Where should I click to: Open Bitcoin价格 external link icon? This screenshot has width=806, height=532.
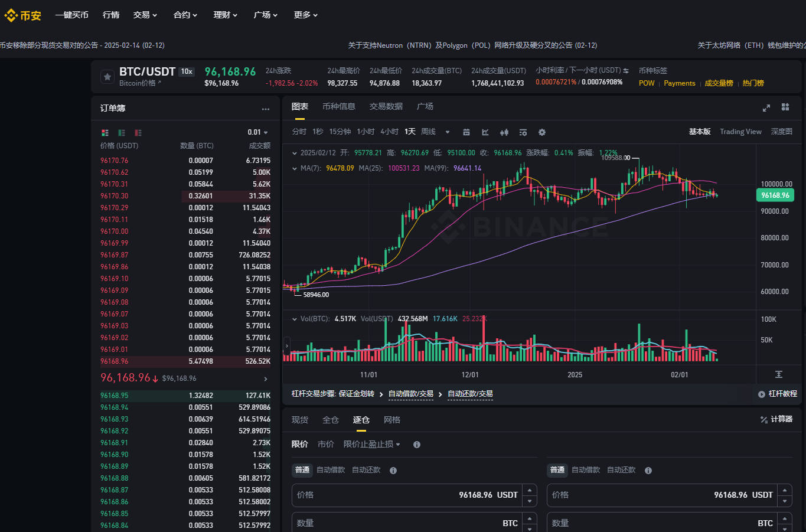pos(159,83)
